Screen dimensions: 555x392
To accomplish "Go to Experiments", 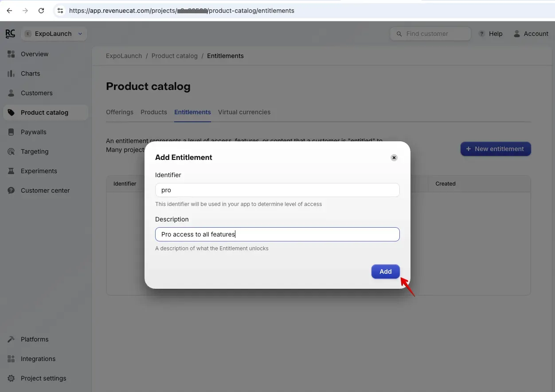I will [x=39, y=171].
